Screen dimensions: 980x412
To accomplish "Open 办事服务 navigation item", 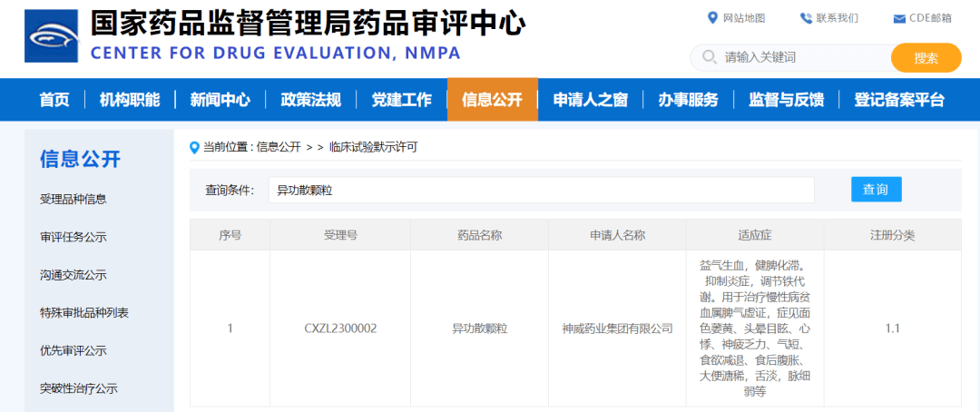I will [x=688, y=100].
